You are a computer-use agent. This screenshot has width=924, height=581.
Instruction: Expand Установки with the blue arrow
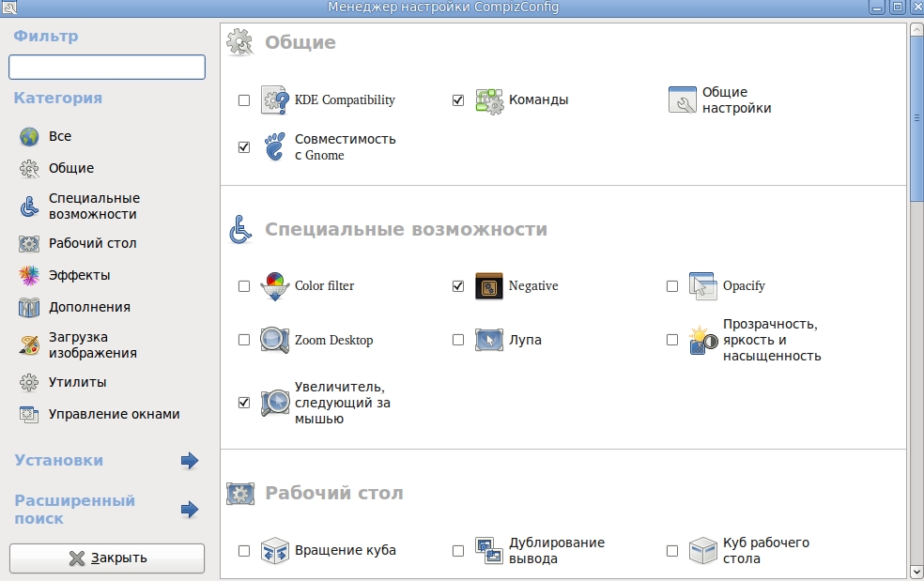pyautogui.click(x=189, y=461)
